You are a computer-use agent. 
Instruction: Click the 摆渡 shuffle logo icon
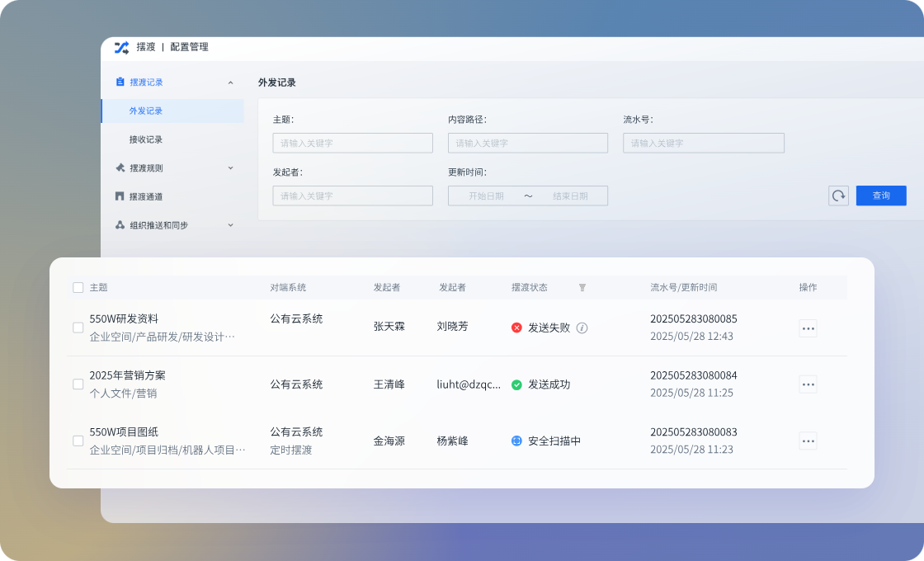coord(121,47)
